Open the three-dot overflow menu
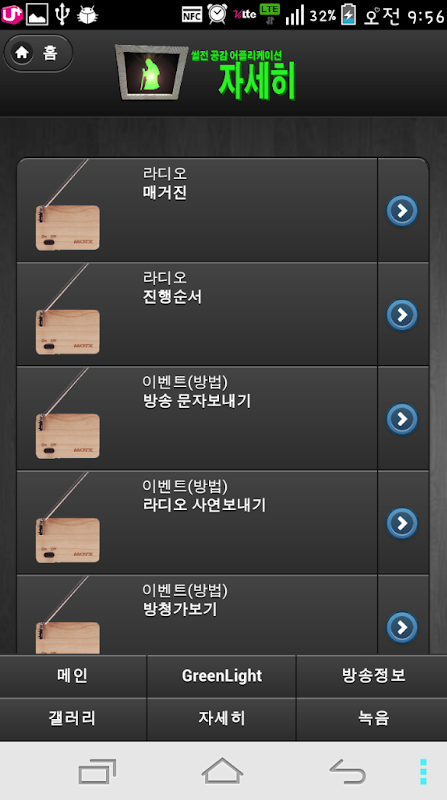Image resolution: width=447 pixels, height=800 pixels. [x=423, y=771]
